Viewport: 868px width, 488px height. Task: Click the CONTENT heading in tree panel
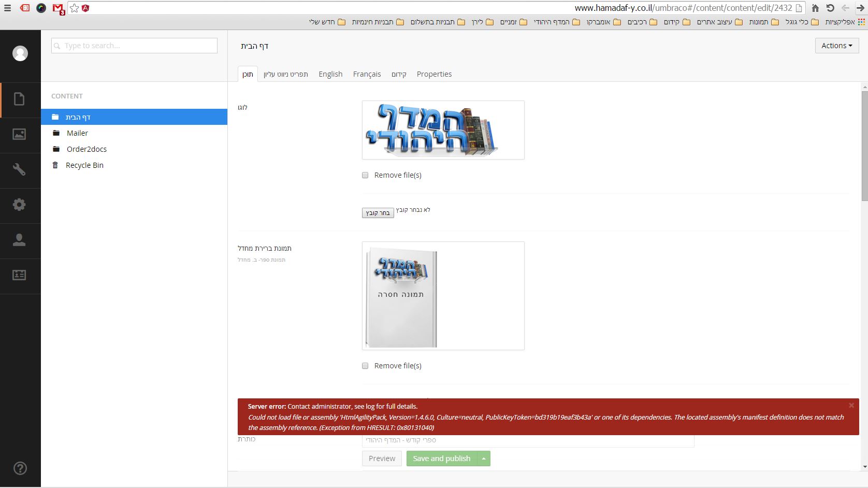click(67, 96)
